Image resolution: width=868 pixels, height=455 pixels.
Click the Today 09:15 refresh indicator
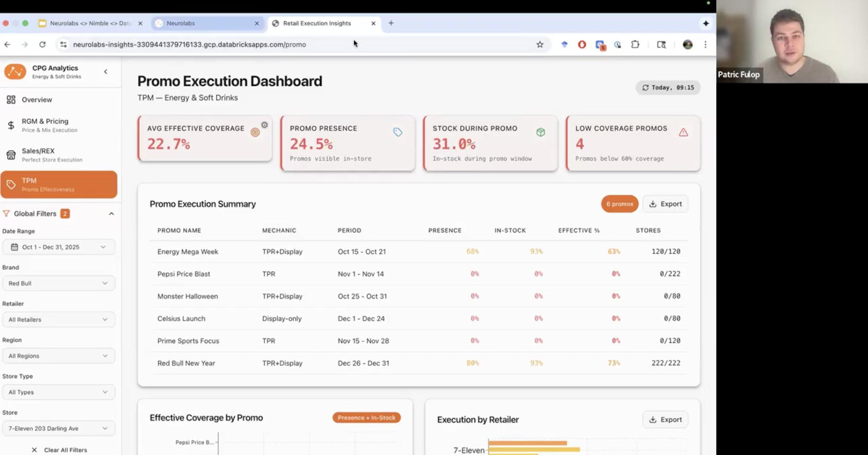pos(668,88)
